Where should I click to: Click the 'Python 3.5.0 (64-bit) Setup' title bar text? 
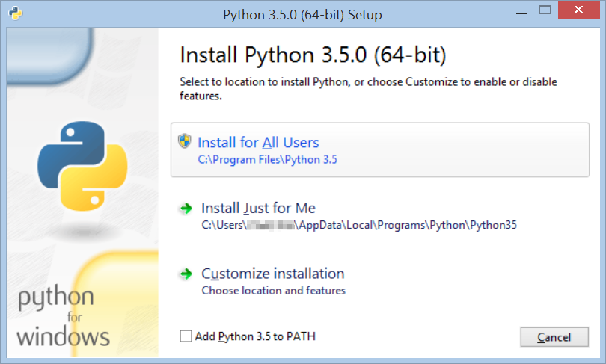[x=302, y=14]
